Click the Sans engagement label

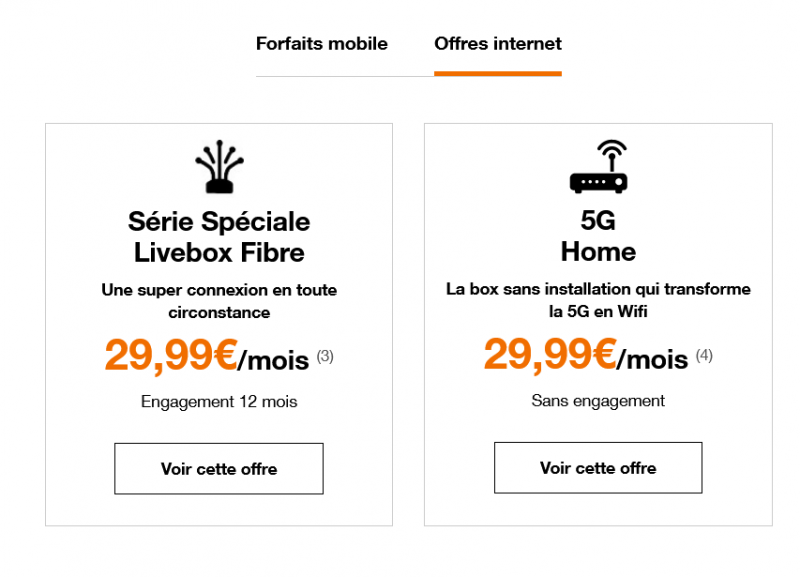598,401
